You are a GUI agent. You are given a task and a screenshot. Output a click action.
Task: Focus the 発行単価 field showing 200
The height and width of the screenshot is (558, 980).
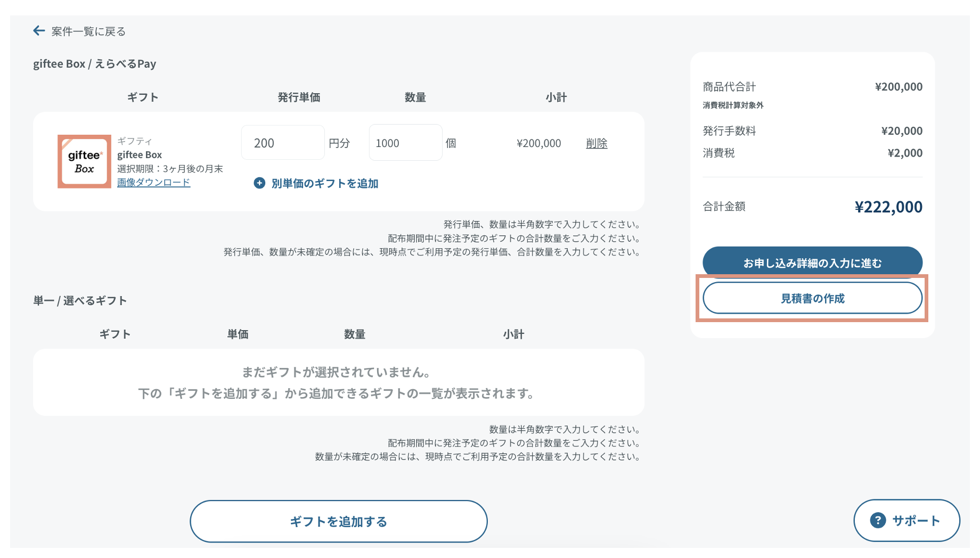[283, 143]
